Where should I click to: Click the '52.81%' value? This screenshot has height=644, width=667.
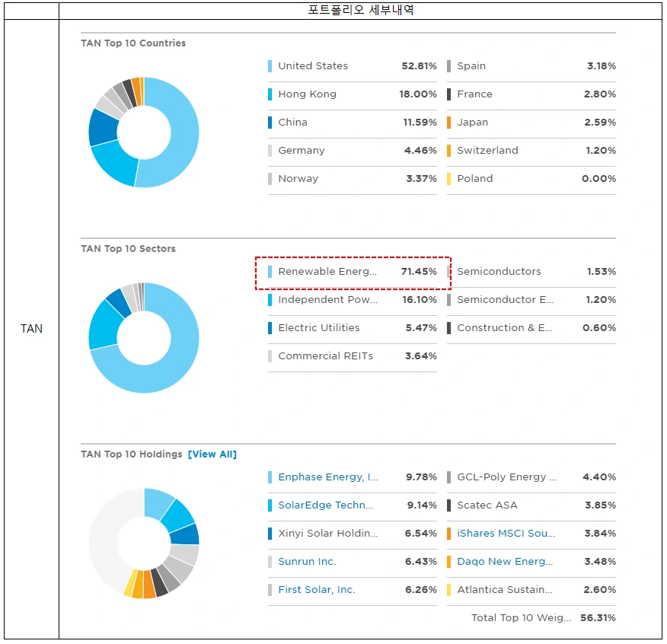tap(419, 66)
